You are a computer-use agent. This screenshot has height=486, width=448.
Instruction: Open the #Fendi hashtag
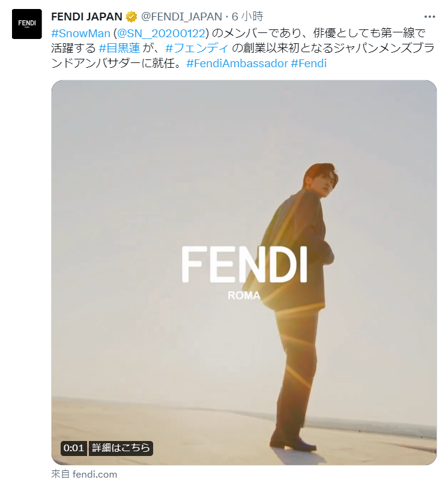(x=309, y=64)
